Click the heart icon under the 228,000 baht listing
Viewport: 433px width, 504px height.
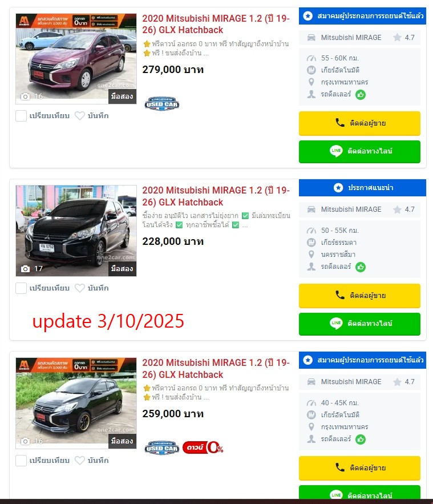click(x=80, y=288)
